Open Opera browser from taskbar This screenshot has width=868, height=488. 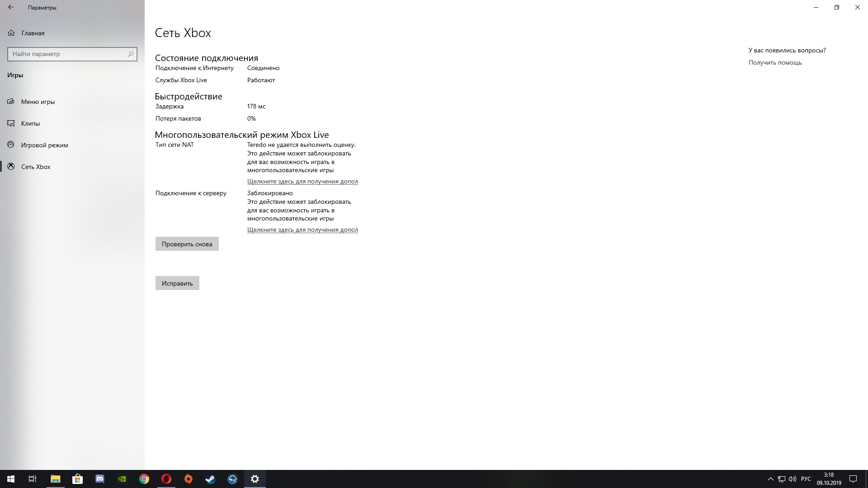(166, 479)
